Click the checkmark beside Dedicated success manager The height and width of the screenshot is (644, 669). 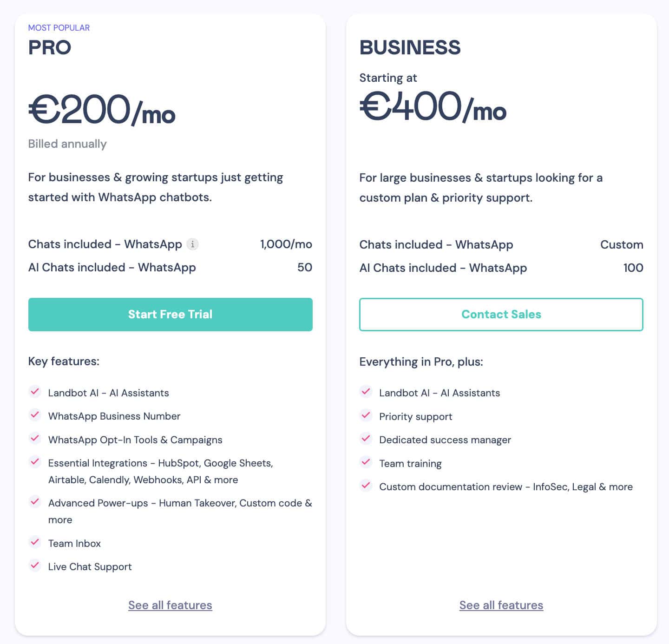click(367, 439)
